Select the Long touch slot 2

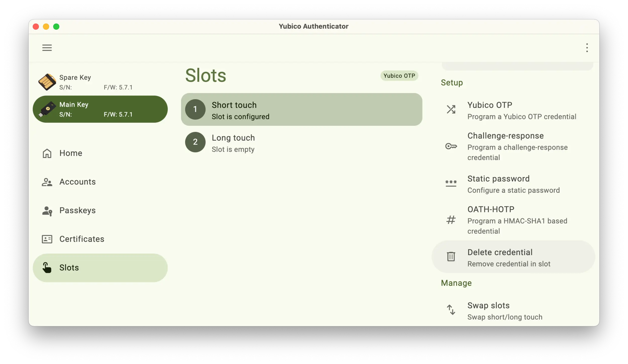point(302,142)
